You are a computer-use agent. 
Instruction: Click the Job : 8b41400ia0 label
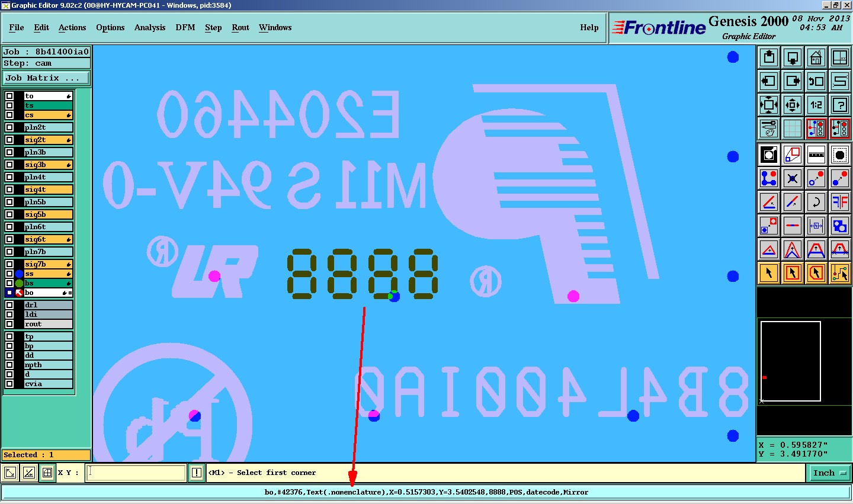(x=46, y=52)
